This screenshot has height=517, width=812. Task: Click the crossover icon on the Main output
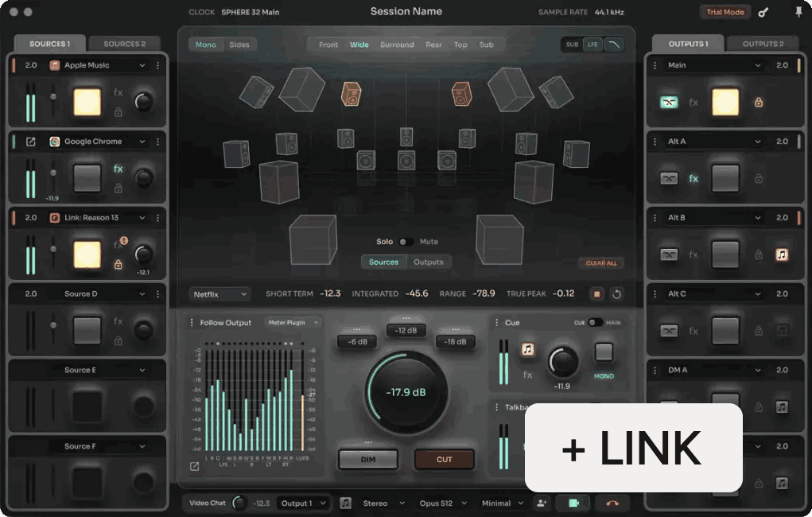669,102
